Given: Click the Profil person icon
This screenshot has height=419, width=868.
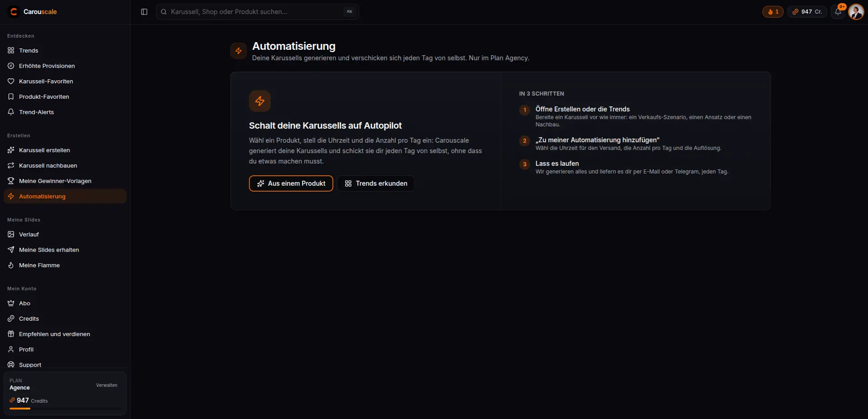Looking at the screenshot, I should (11, 349).
